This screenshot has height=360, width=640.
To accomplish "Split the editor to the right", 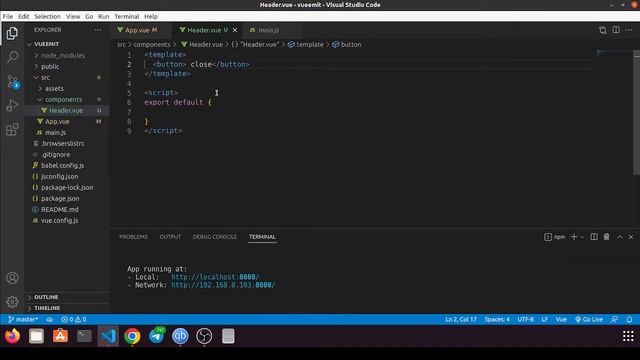I will (x=616, y=30).
